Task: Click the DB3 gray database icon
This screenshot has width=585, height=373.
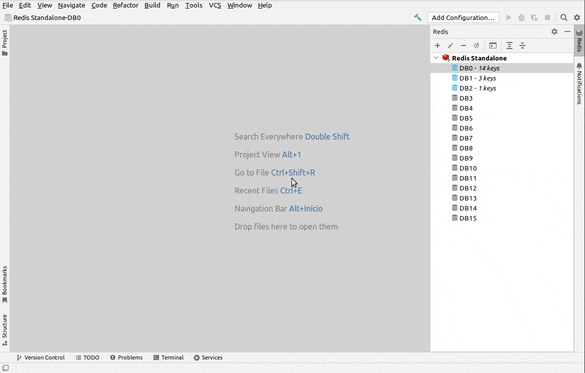Action: click(454, 98)
